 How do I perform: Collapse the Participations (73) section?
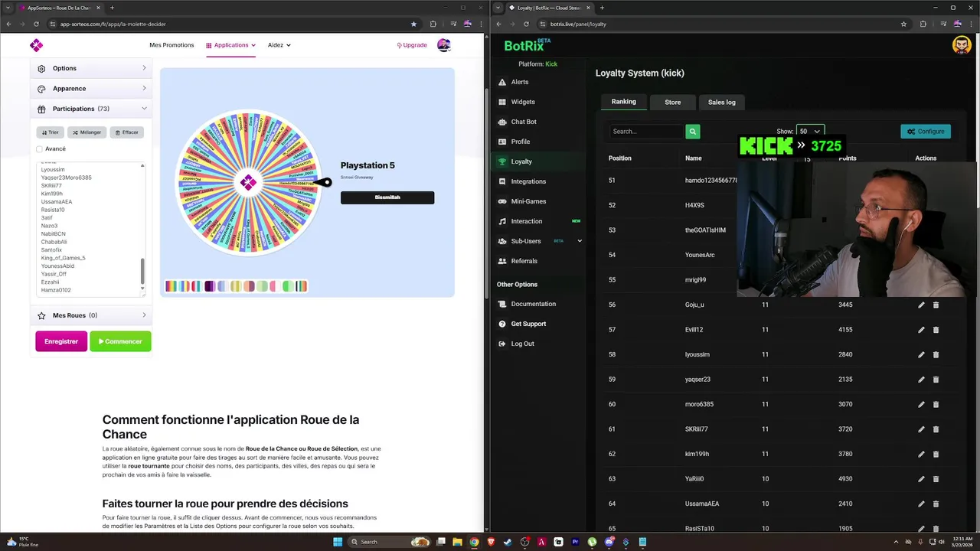(91, 109)
